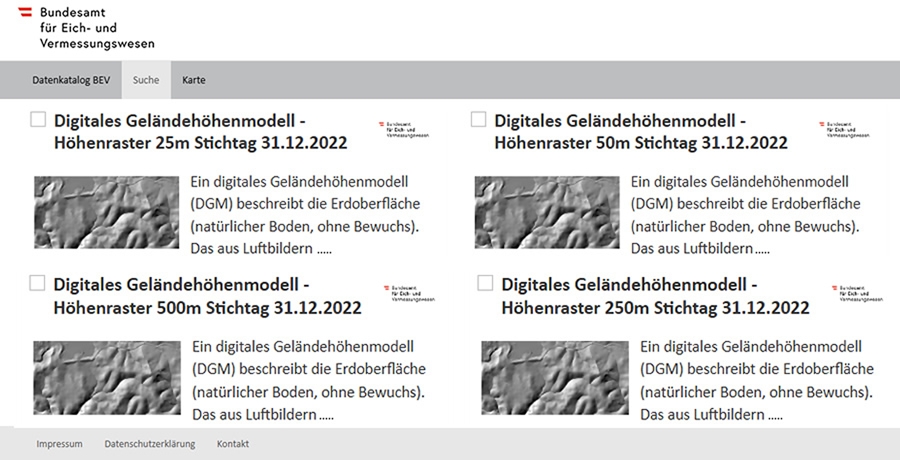The image size is (900, 460).
Task: Click Kontakt in the footer
Action: (233, 444)
